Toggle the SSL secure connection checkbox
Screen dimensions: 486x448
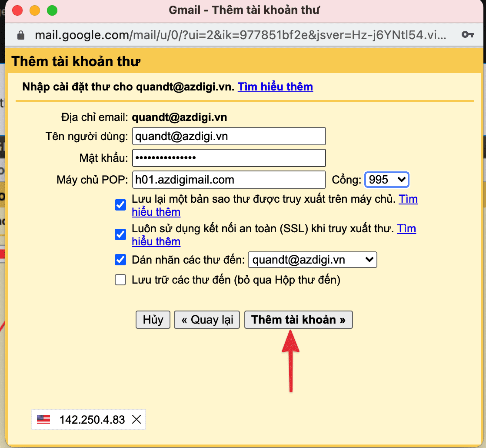[x=120, y=234]
